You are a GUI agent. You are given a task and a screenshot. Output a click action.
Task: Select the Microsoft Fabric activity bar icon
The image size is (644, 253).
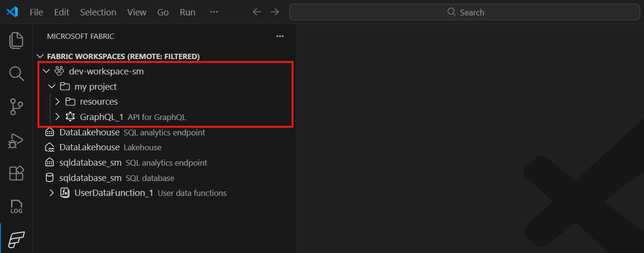pyautogui.click(x=16, y=239)
